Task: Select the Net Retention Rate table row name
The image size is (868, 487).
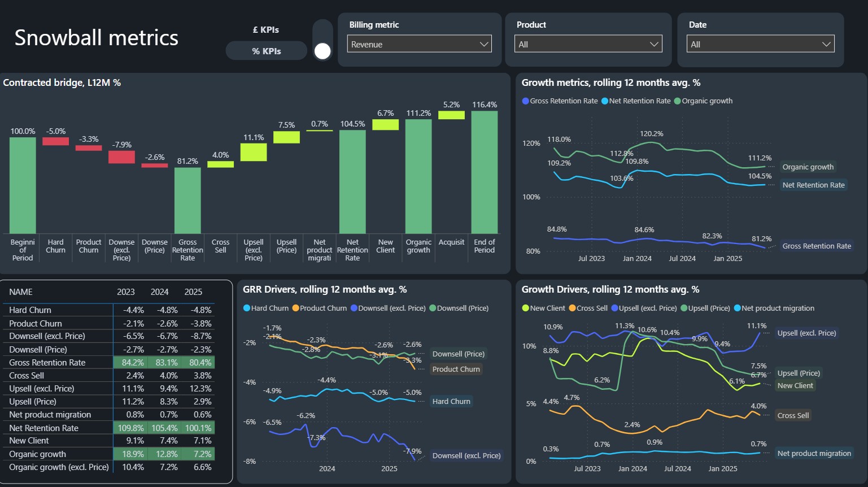Action: pos(44,428)
